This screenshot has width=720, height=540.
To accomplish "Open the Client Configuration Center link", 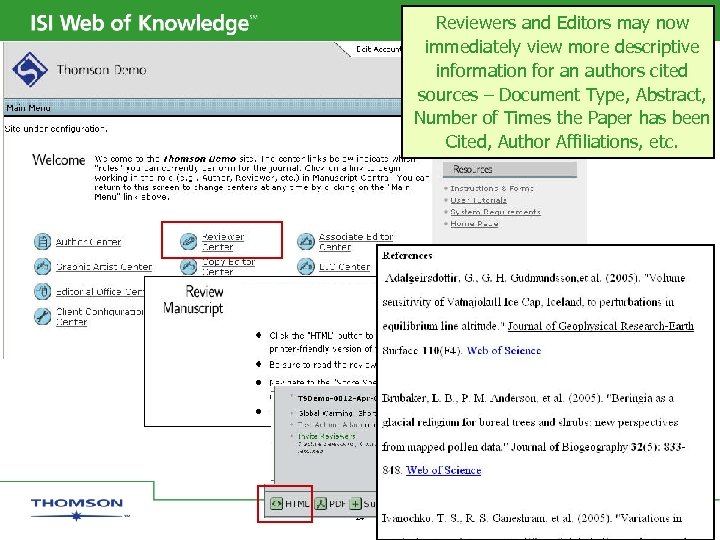I will point(100,316).
